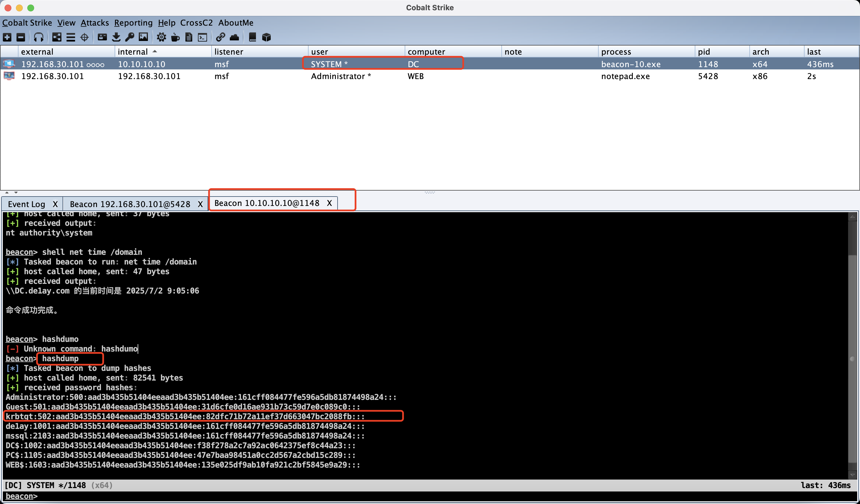
Task: Open the CrossC2 menu
Action: tap(197, 23)
